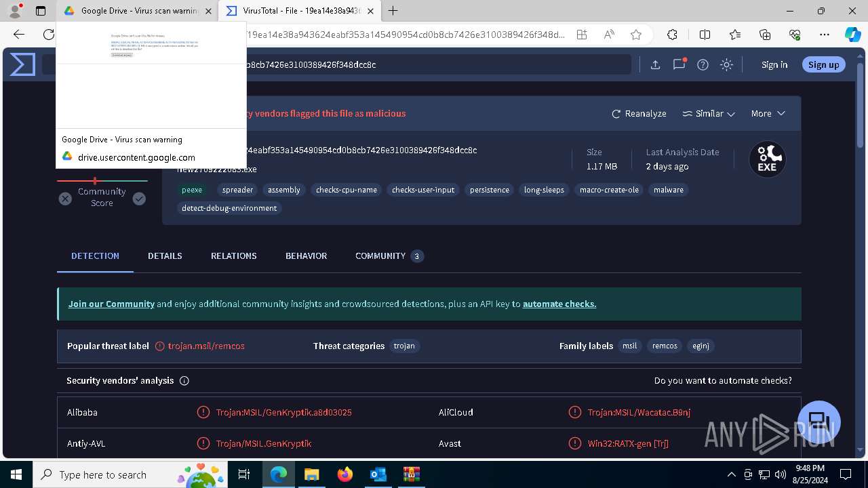Screen dimensions: 868x488
Task: Click the security vendors' analysis info icon
Action: [184, 381]
